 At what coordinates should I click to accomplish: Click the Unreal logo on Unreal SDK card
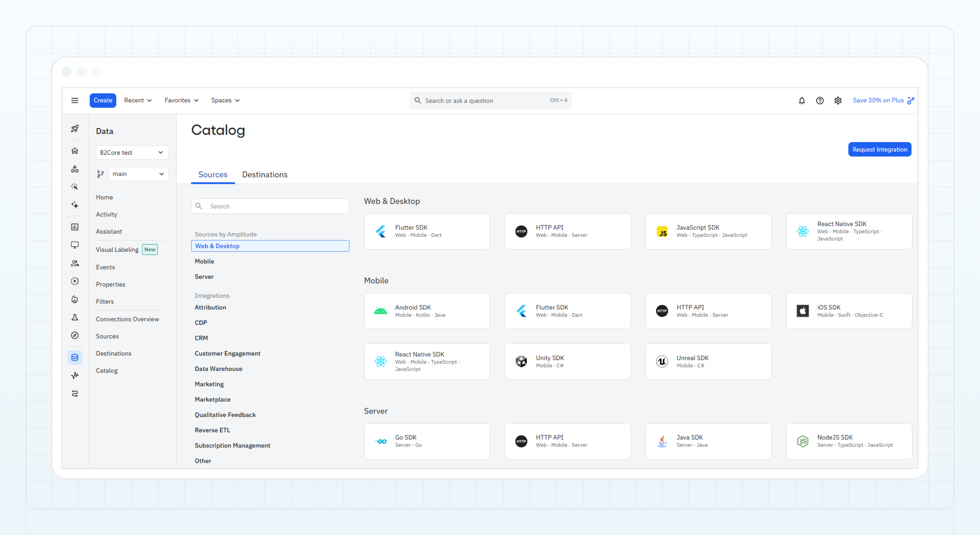pyautogui.click(x=662, y=361)
